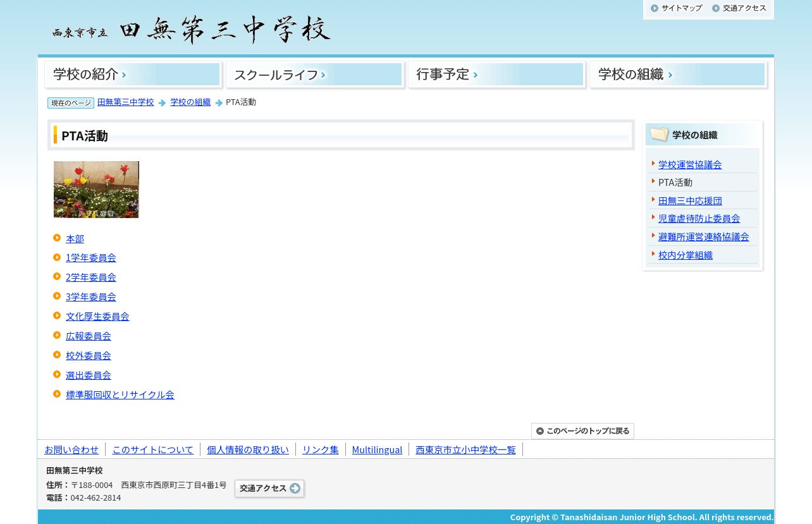The image size is (812, 524).
Task: Click the PTA flower garden thumbnail
Action: coord(96,190)
